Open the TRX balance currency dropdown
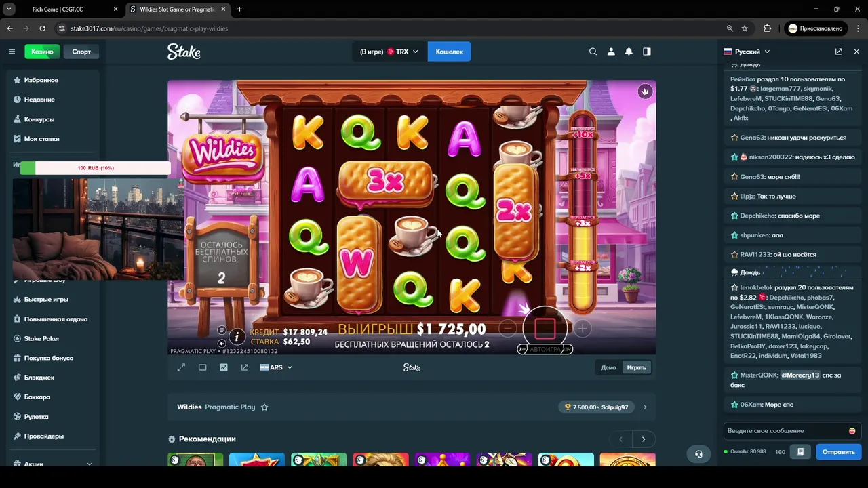Viewport: 868px width, 488px height. (x=389, y=52)
